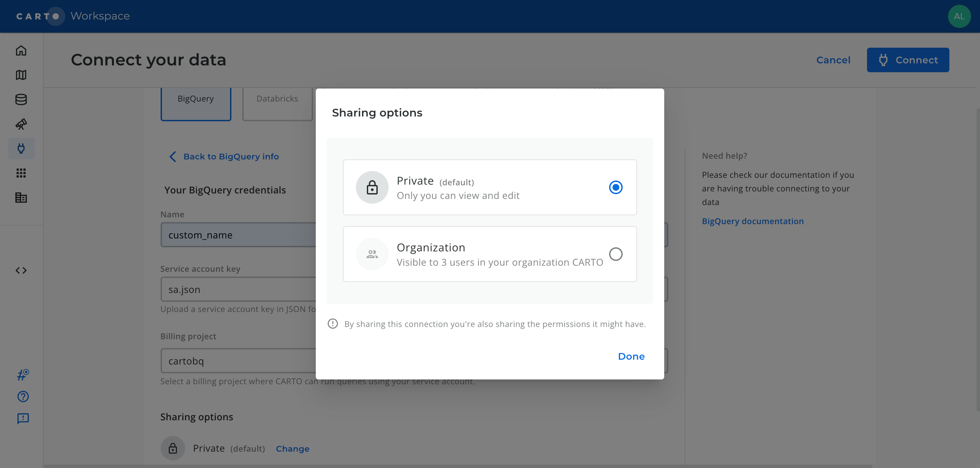This screenshot has height=468, width=980.
Task: Open the Home icon in sidebar
Action: tap(21, 51)
